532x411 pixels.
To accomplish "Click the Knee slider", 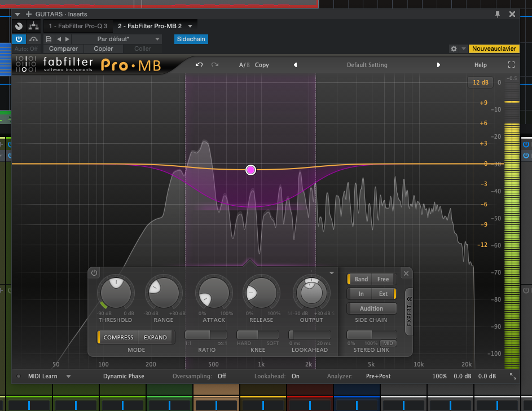I will coord(258,335).
